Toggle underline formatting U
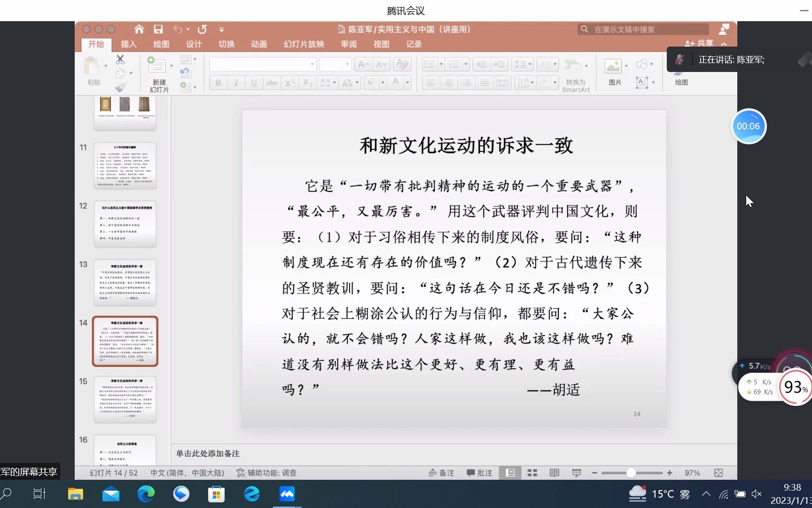Image resolution: width=812 pixels, height=508 pixels. click(254, 83)
